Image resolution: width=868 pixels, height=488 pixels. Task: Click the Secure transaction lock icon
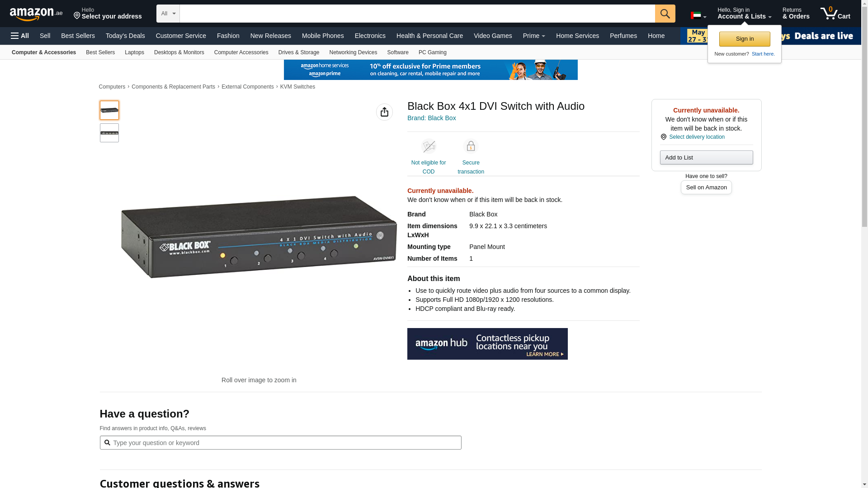471,146
